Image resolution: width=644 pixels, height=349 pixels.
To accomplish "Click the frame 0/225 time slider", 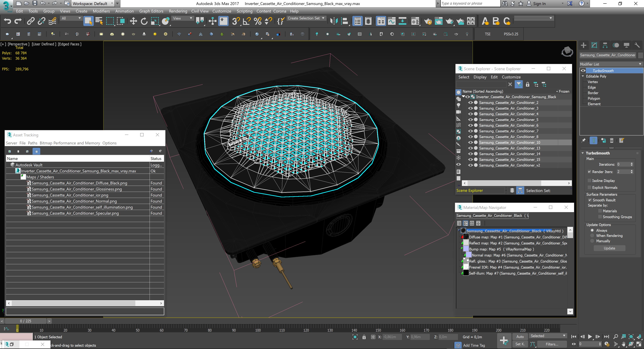I will 25,321.
